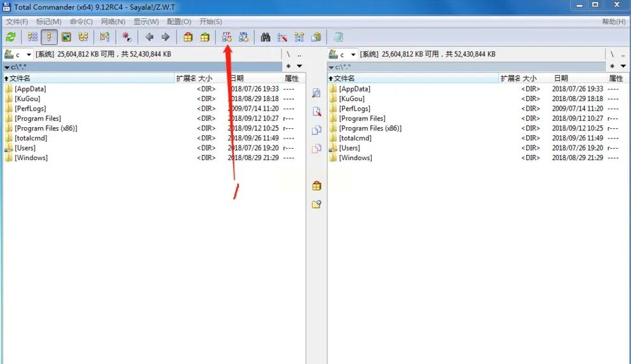Sort left panel by 属性 column header
Screen dimensions: 631x364
click(x=294, y=78)
